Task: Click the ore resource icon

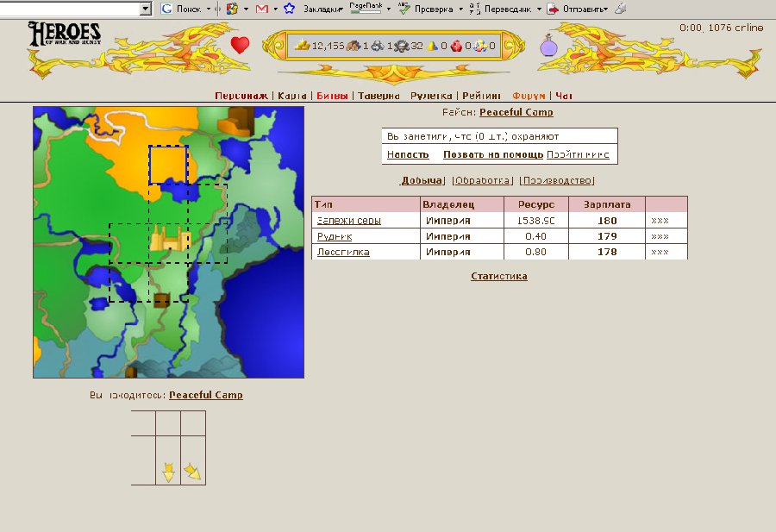Action: (x=378, y=46)
